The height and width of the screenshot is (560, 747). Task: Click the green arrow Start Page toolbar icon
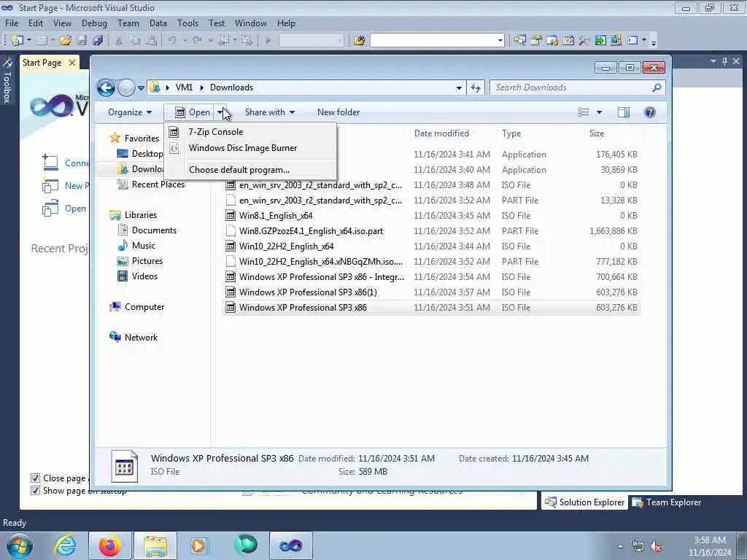pos(600,41)
